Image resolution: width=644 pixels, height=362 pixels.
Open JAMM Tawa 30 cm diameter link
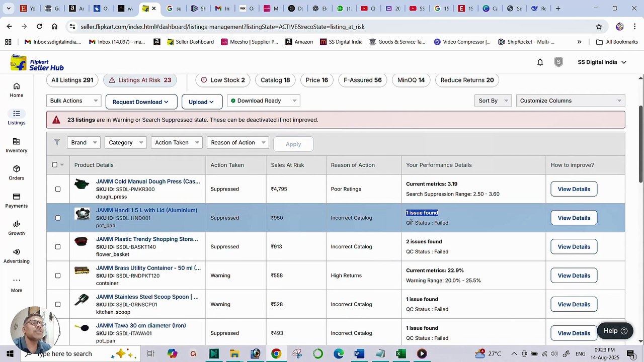[141, 326]
